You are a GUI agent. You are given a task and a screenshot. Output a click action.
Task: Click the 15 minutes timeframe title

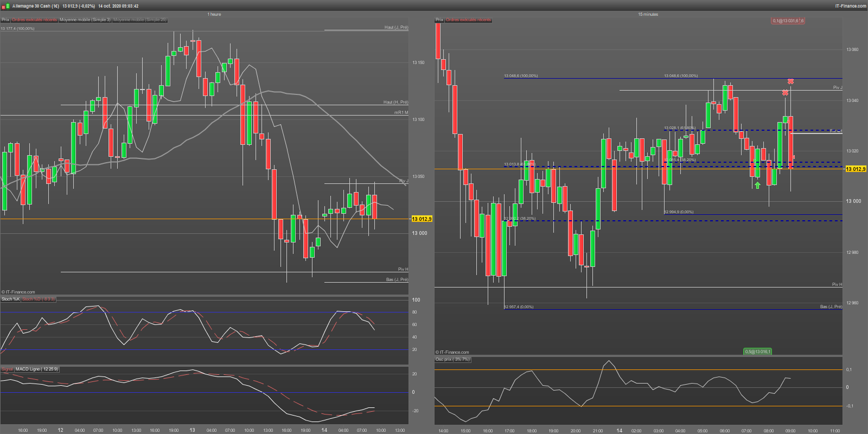pyautogui.click(x=648, y=14)
